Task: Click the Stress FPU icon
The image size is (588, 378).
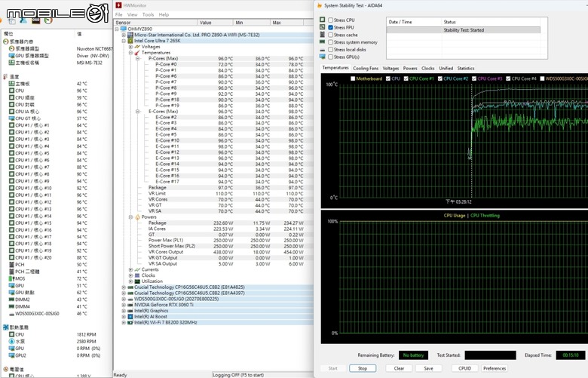Action: pos(322,27)
